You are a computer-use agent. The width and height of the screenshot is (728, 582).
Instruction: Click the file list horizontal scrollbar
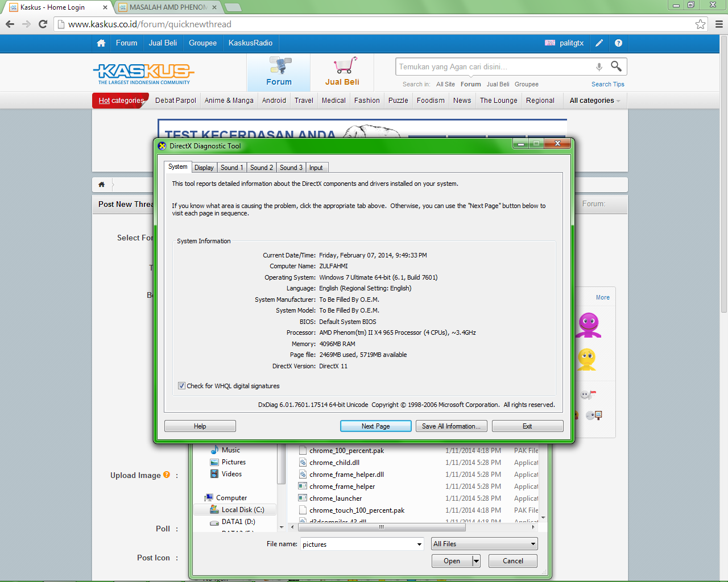[382, 527]
